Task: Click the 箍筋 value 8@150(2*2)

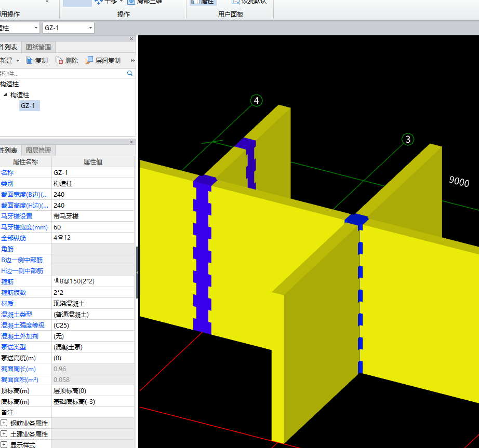Action: point(93,281)
